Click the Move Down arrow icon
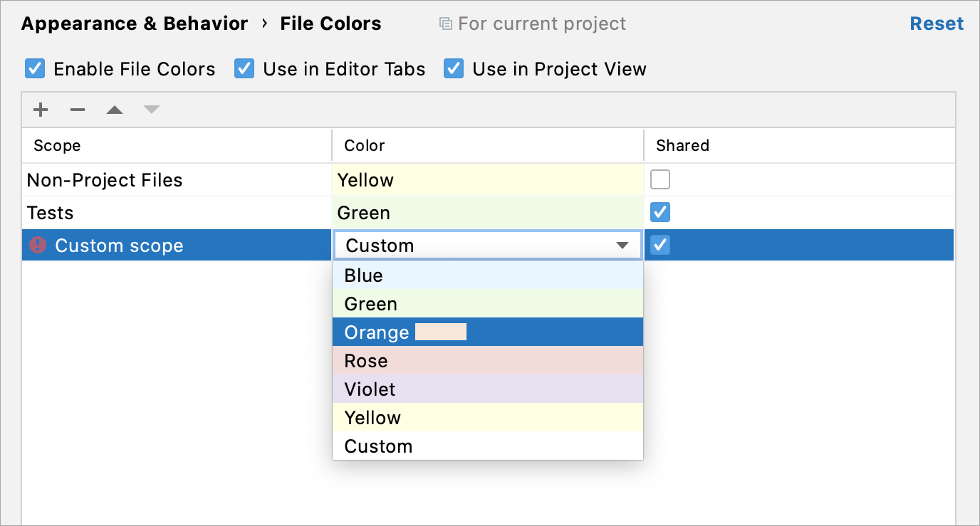 point(152,110)
